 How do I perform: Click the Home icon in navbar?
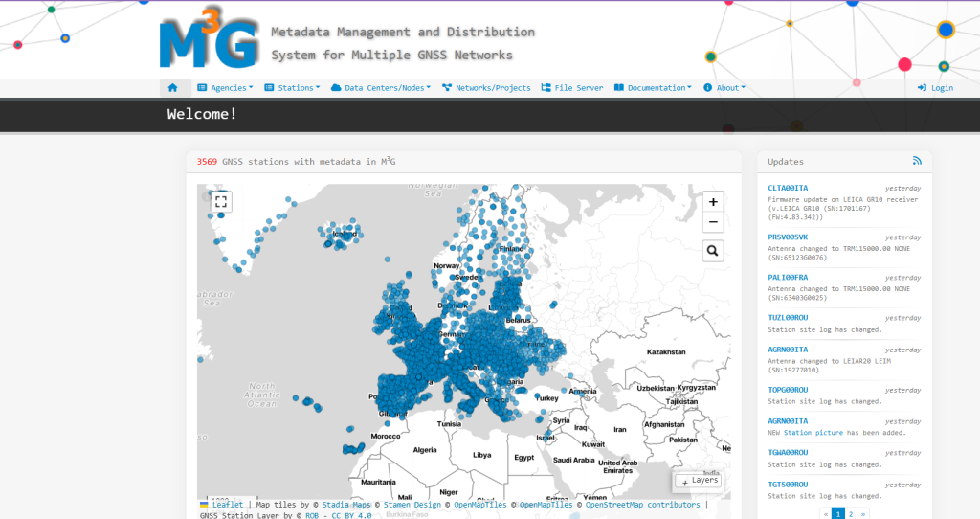coord(173,87)
